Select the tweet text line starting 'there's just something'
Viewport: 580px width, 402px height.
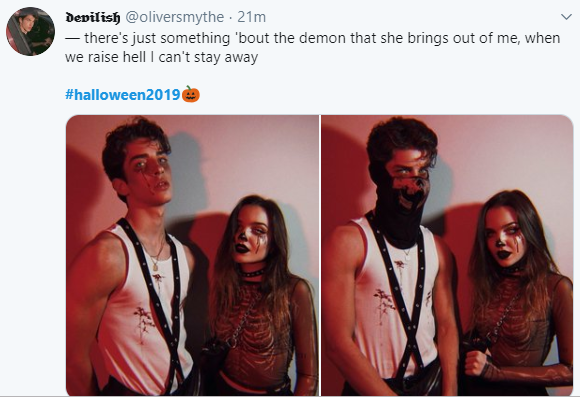click(313, 38)
